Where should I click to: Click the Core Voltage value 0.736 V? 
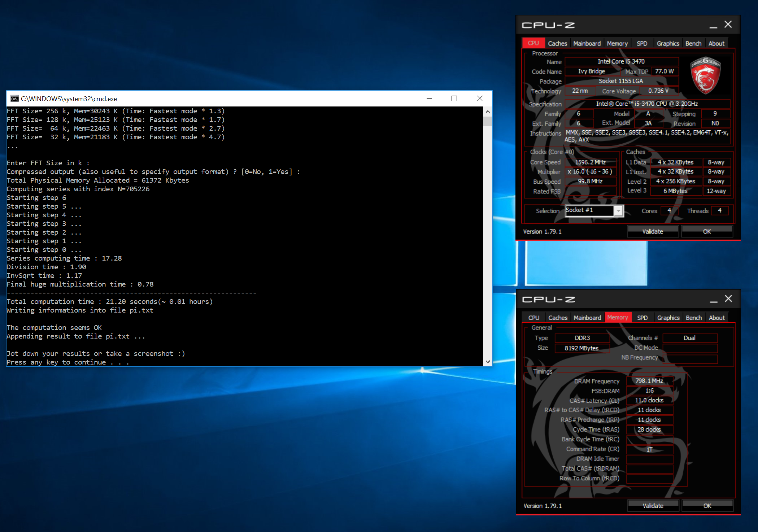658,91
